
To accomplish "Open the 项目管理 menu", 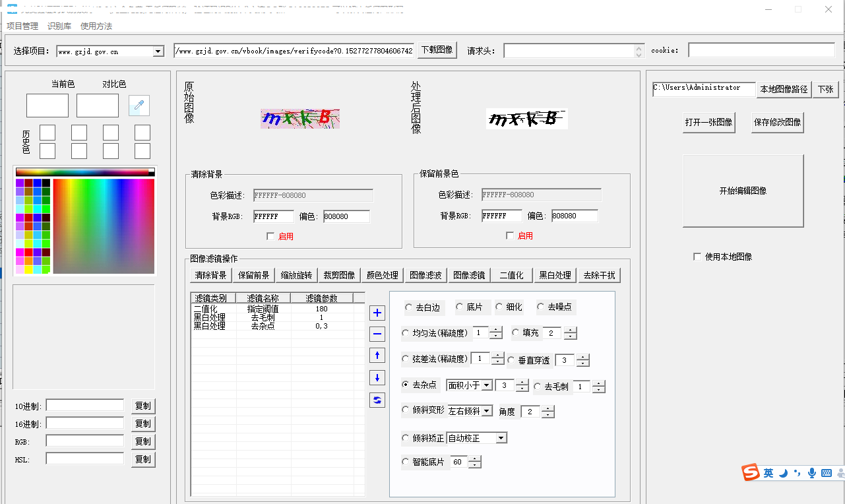I will (x=22, y=26).
